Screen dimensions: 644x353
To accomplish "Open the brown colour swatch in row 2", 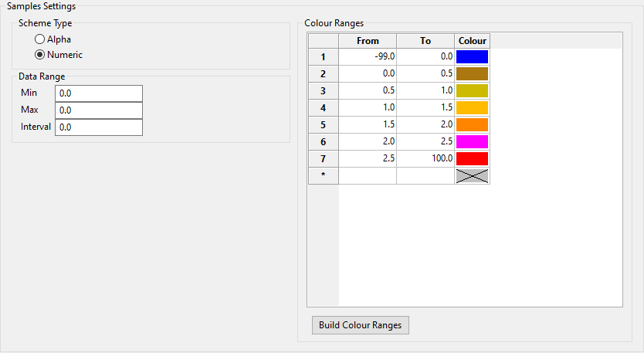I will tap(472, 73).
